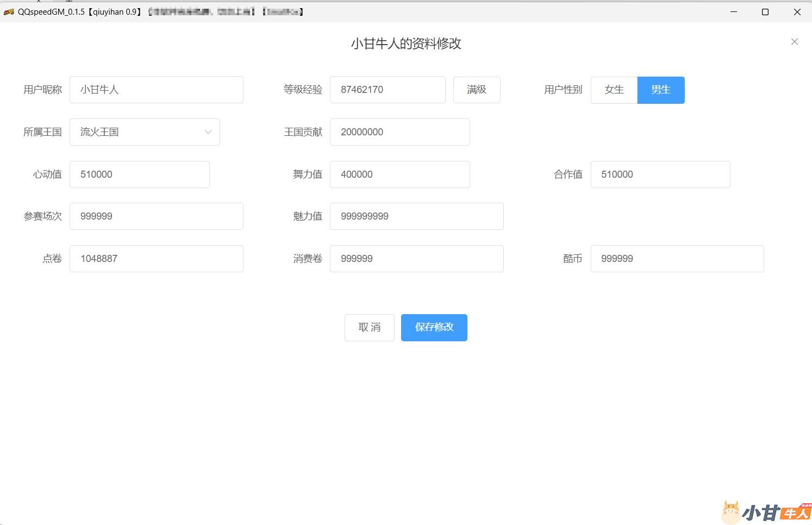Click the QQspeedGM app icon in title bar
This screenshot has width=812, height=525.
point(9,11)
